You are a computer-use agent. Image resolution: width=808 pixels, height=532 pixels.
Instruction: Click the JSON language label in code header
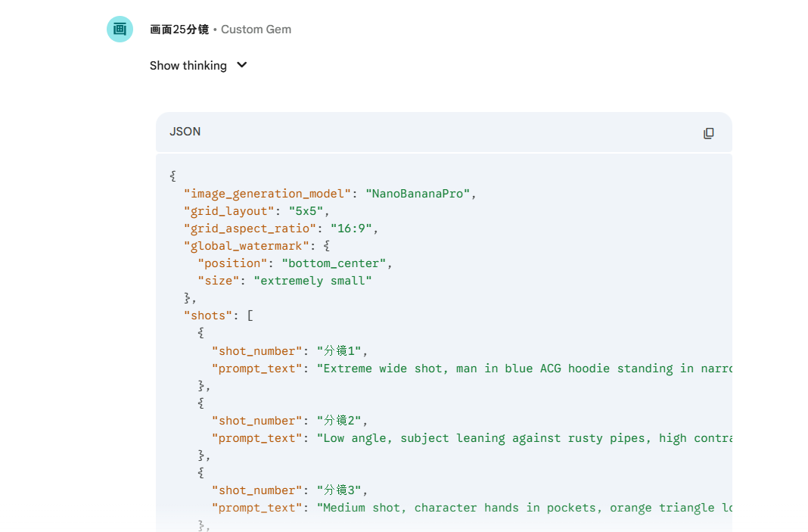(x=185, y=132)
